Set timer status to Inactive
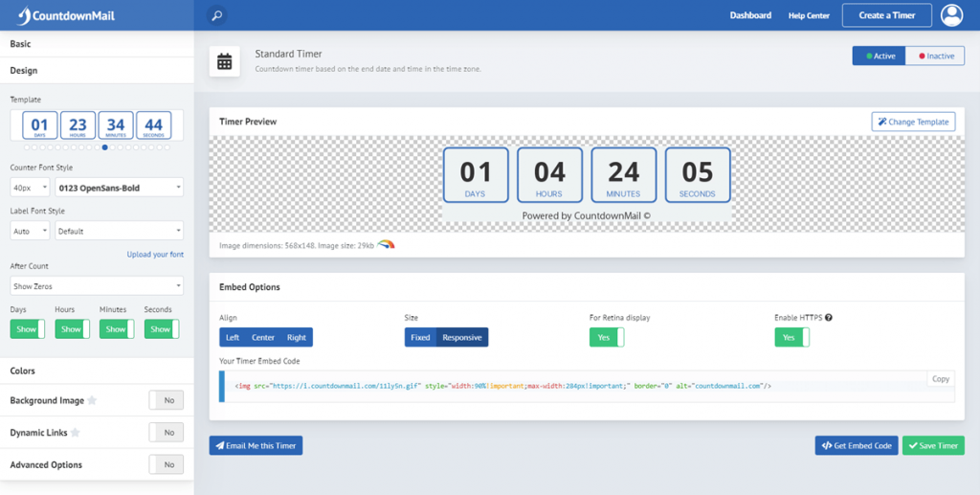Viewport: 980px width, 495px height. [935, 56]
